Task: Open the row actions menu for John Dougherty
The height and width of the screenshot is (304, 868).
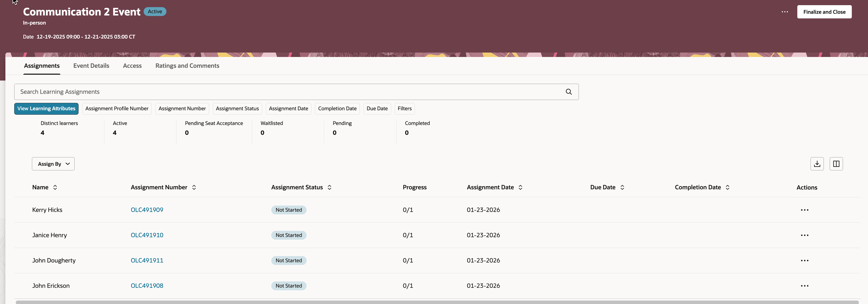Action: tap(805, 260)
